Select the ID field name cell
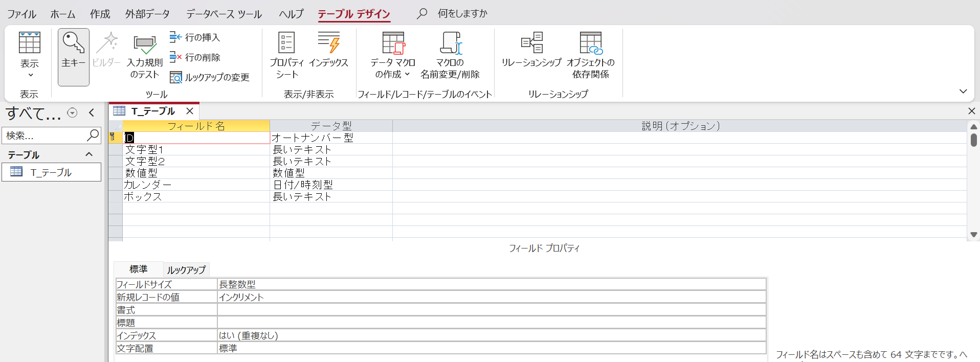This screenshot has height=362, width=980. click(196, 138)
